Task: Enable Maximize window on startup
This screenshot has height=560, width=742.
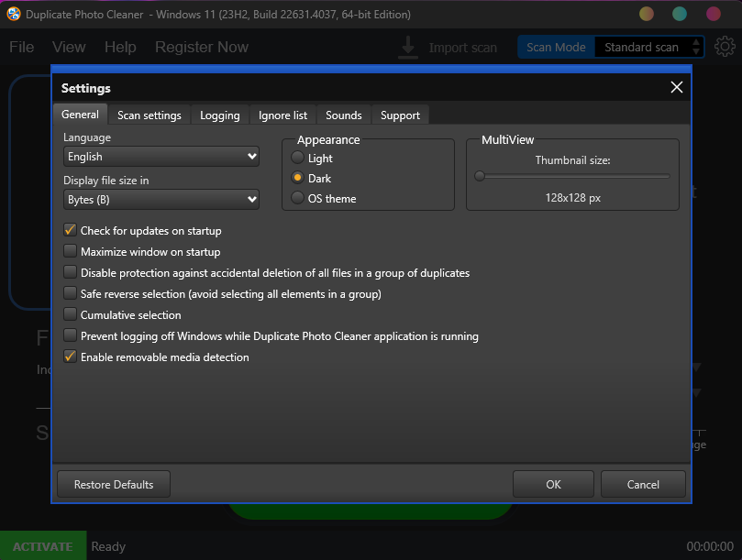Action: [x=70, y=251]
